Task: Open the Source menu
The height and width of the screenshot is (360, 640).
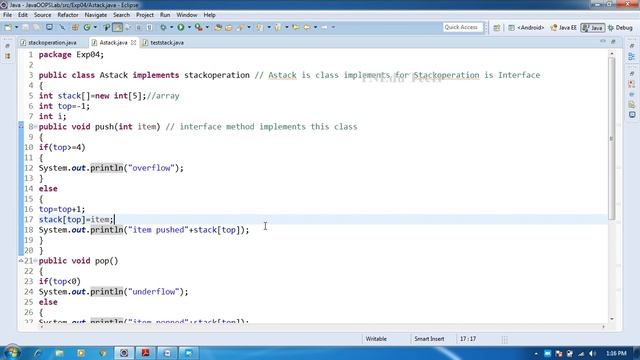Action: pos(42,15)
